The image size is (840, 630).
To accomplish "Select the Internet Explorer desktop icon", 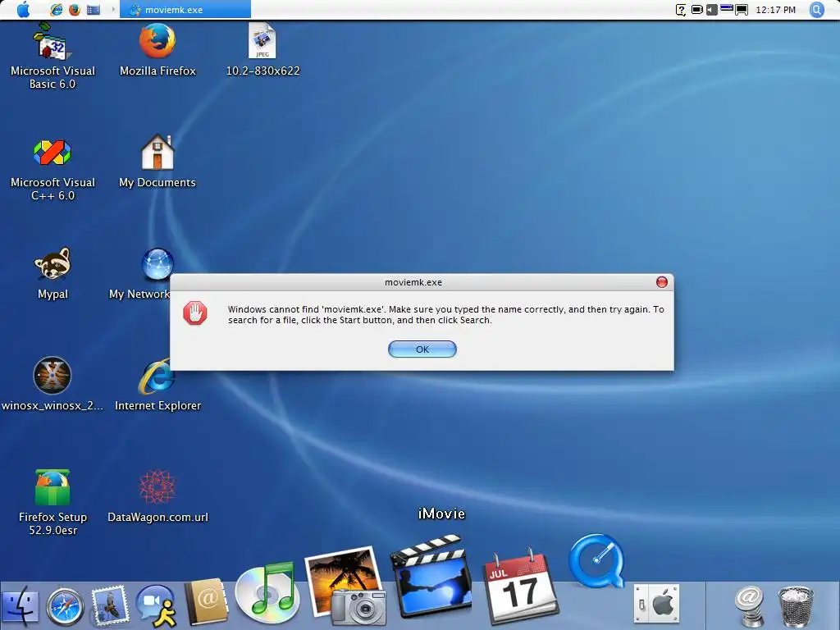I will tap(157, 385).
